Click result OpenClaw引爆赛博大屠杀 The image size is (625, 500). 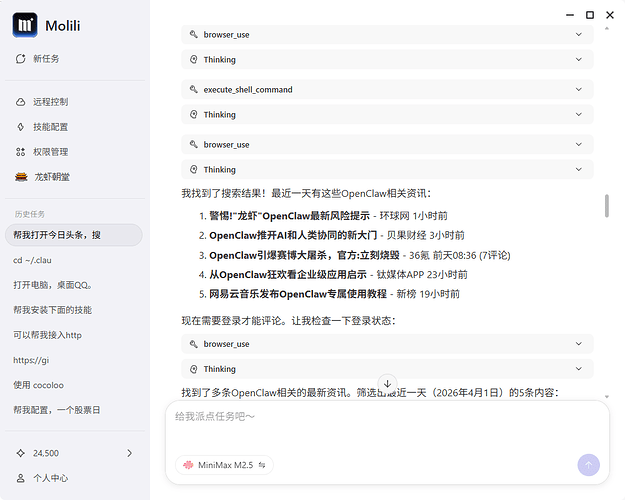pos(304,255)
